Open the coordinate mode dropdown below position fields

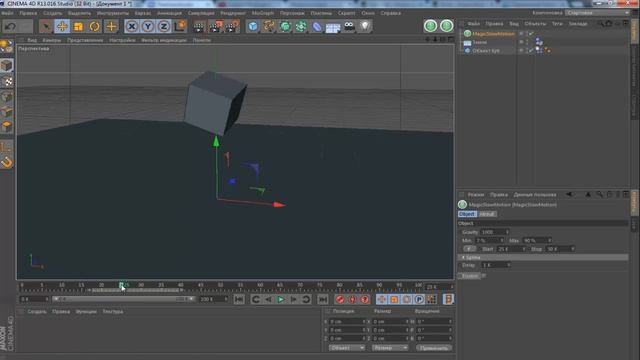(347, 348)
